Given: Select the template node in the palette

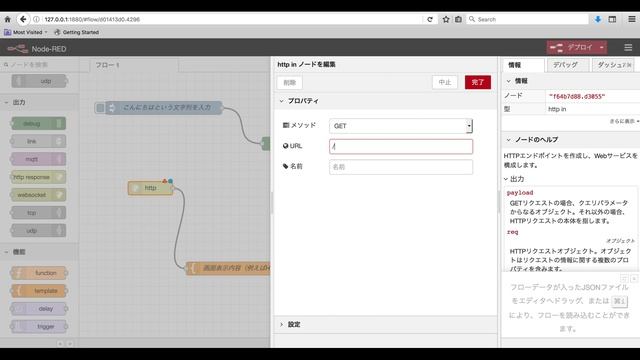Looking at the screenshot, I should (39, 291).
